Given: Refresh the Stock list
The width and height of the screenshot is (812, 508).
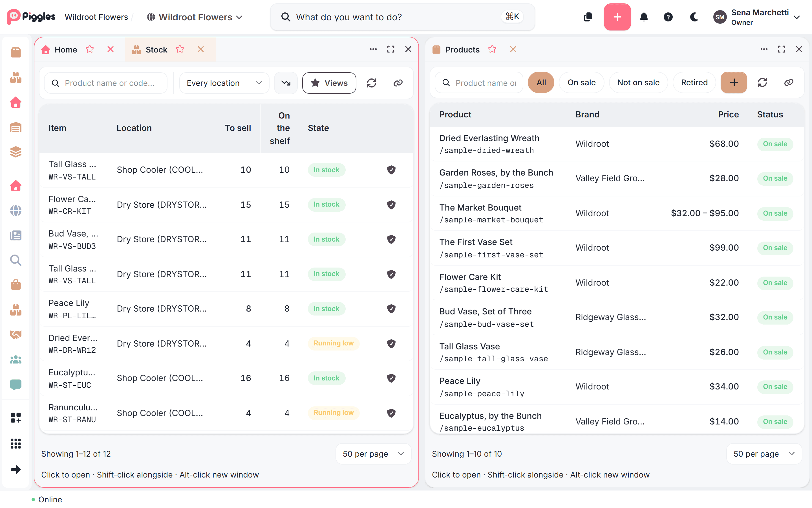Looking at the screenshot, I should [x=371, y=83].
